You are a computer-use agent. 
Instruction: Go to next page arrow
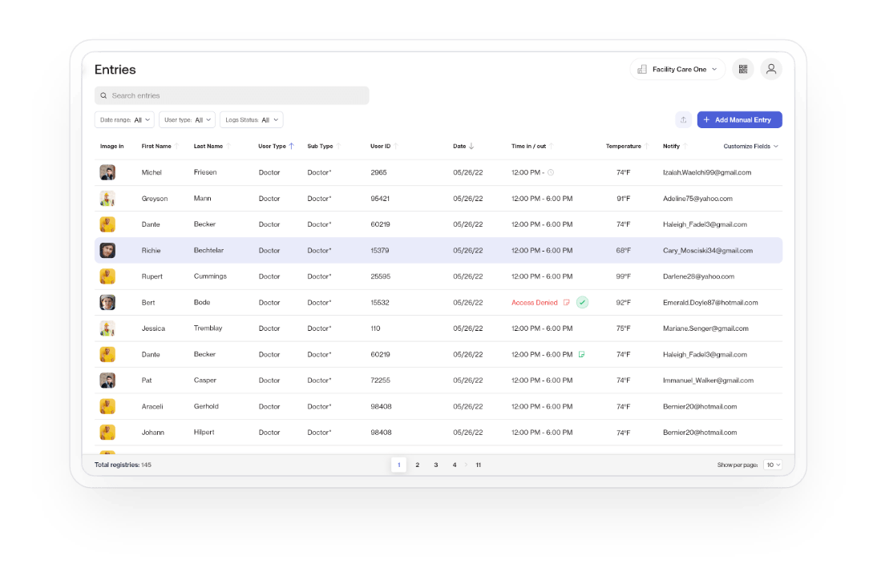[x=466, y=465]
